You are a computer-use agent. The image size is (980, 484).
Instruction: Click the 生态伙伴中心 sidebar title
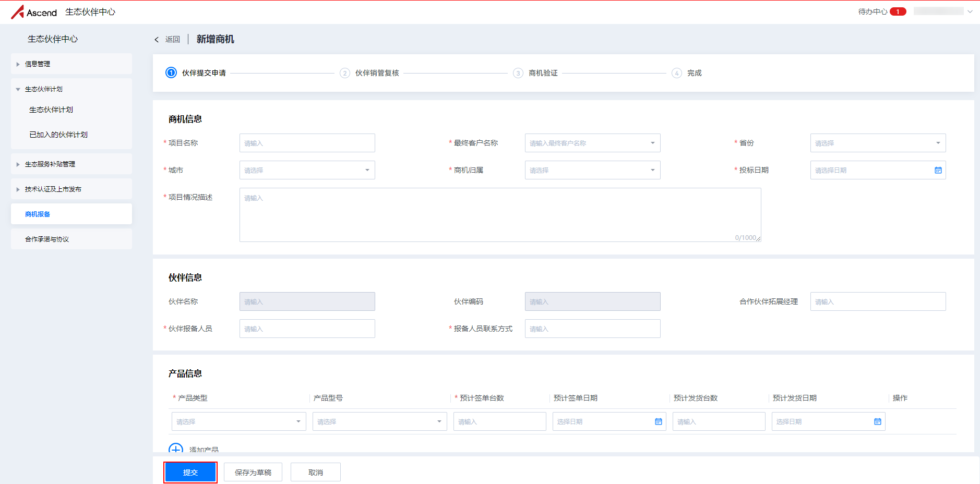click(53, 39)
